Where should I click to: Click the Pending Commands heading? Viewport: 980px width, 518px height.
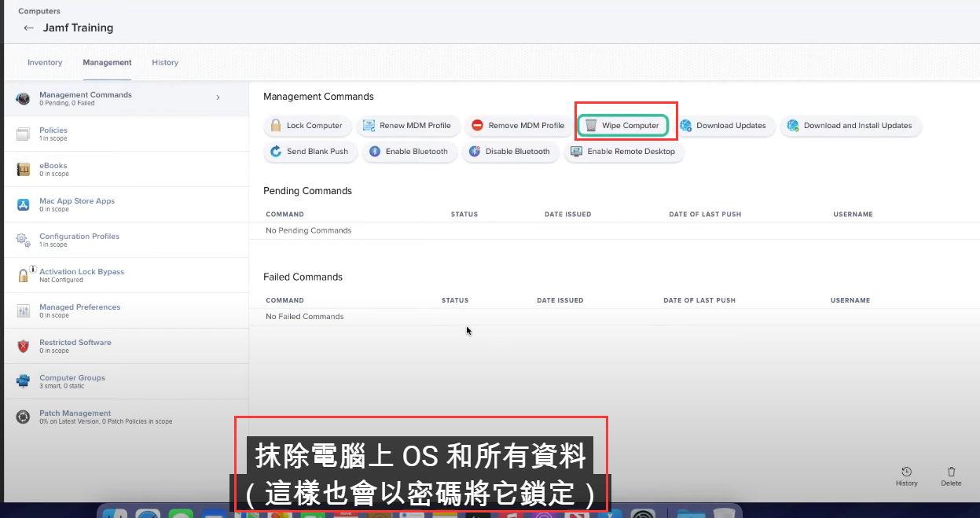[x=307, y=191]
